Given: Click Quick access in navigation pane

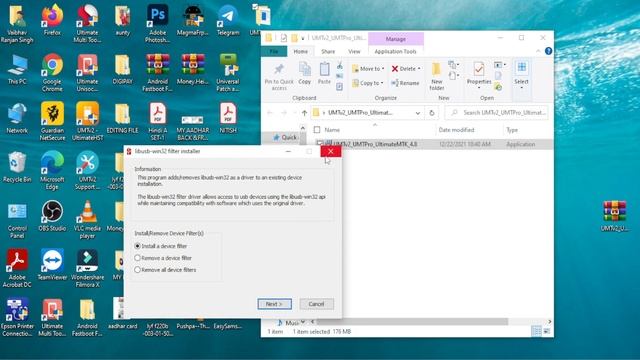Looking at the screenshot, I should click(x=285, y=138).
